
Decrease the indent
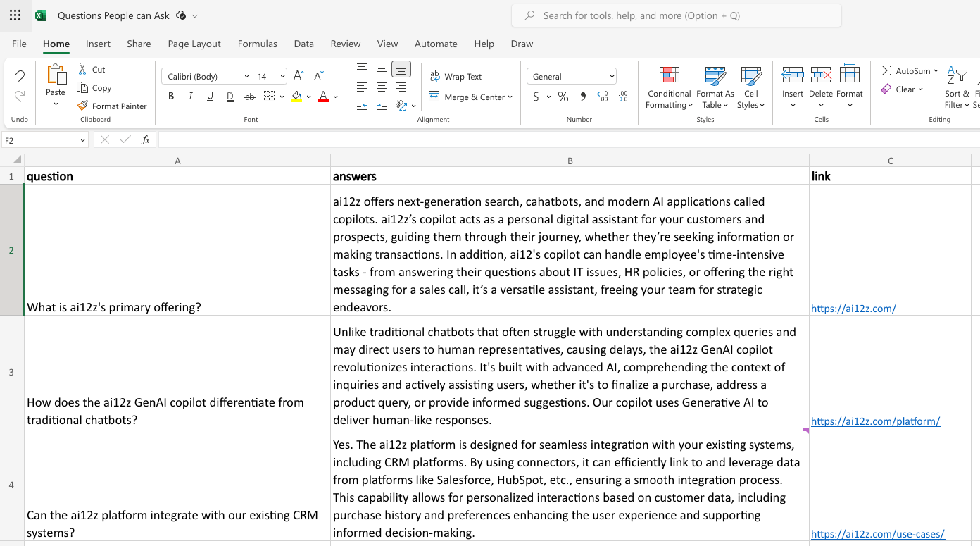(362, 106)
